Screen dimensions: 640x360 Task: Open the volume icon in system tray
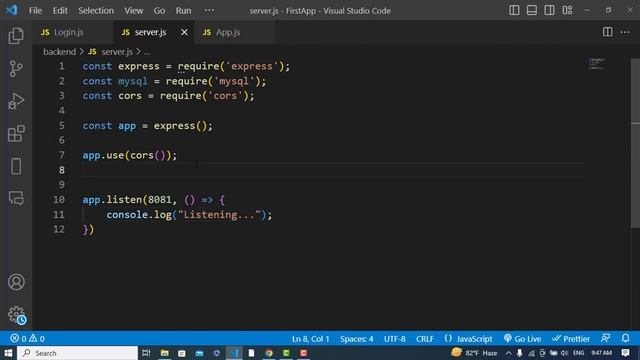point(564,353)
